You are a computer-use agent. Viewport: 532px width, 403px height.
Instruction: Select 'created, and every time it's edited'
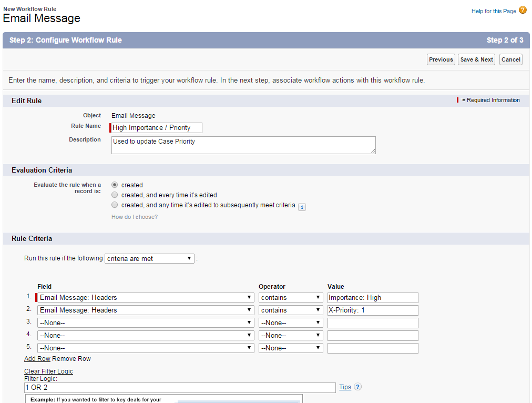click(x=115, y=195)
